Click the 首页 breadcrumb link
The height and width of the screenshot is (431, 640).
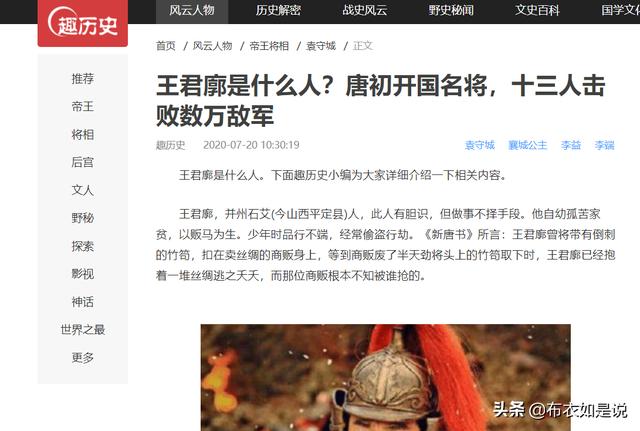[166, 46]
